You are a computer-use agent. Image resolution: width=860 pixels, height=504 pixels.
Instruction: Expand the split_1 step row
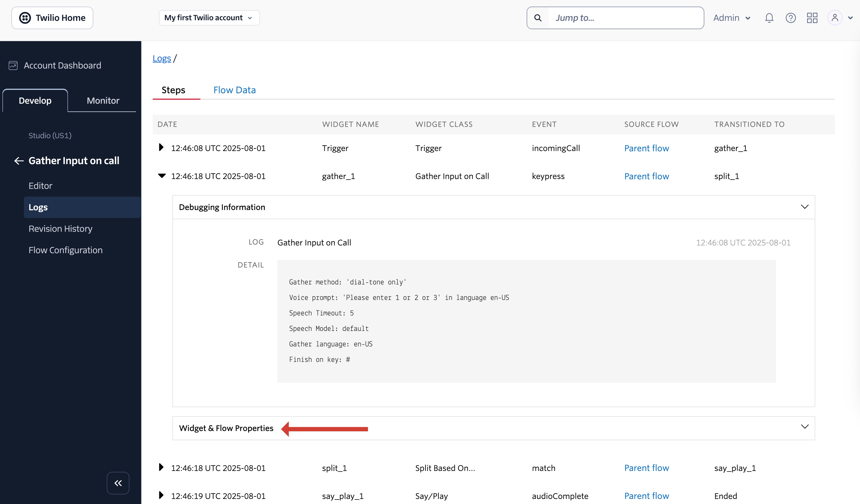coord(161,468)
